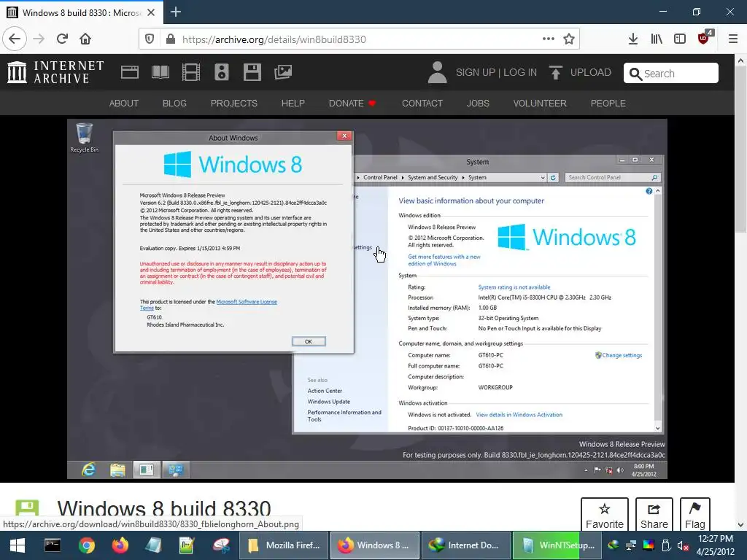Viewport: 747px width, 560px height.
Task: Select the Windows 8 build 8330 tab
Action: pyautogui.click(x=82, y=12)
